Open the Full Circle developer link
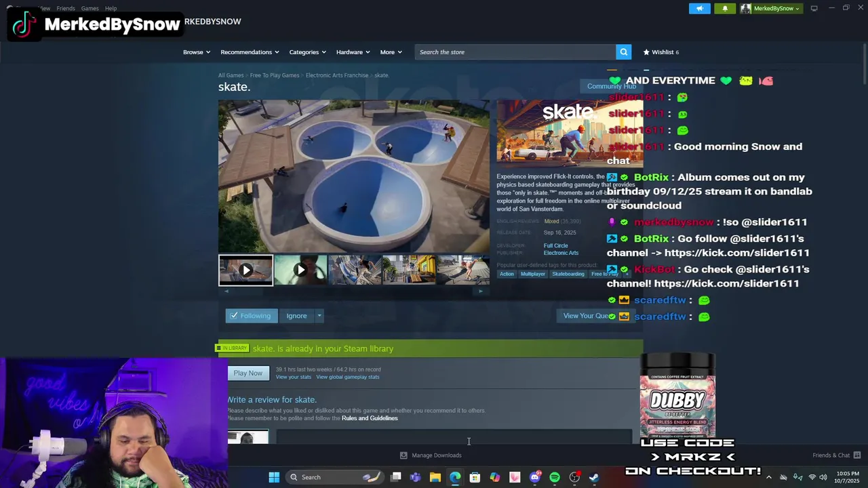The width and height of the screenshot is (868, 488). (x=555, y=246)
